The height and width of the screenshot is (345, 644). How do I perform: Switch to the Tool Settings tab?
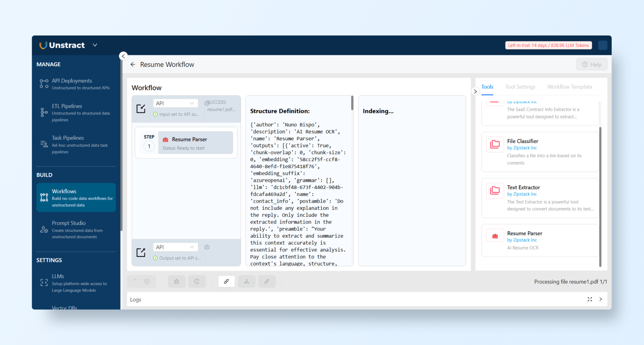pos(520,87)
